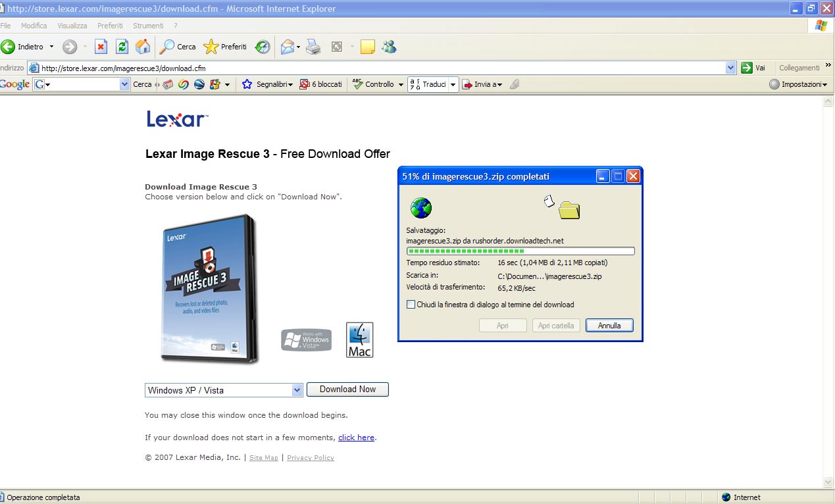
Task: Click the blue globe icon on Google toolbar
Action: click(x=199, y=84)
